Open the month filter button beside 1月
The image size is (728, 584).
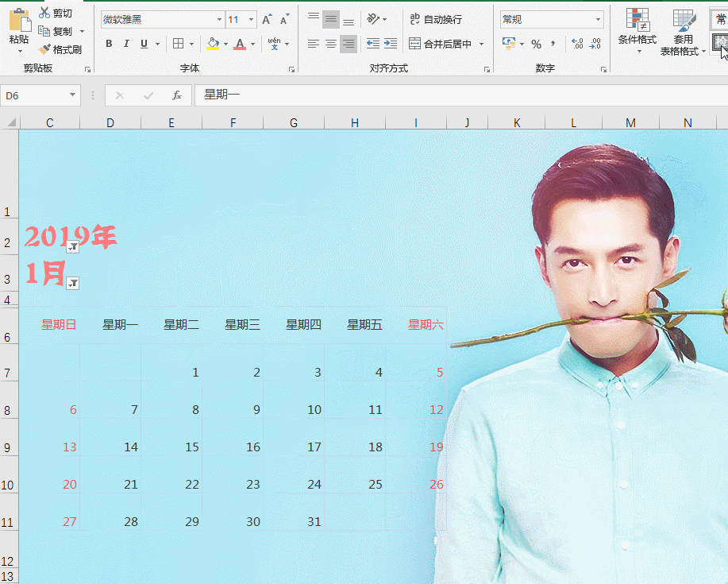pos(73,283)
